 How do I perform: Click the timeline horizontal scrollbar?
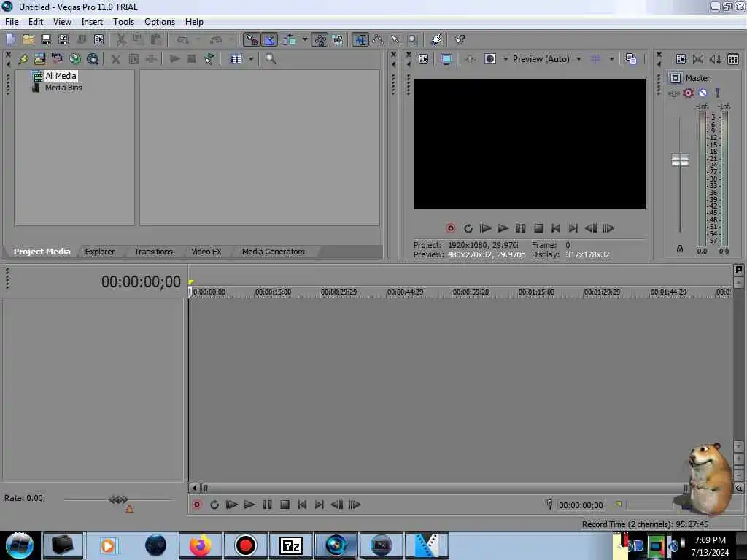tap(442, 488)
